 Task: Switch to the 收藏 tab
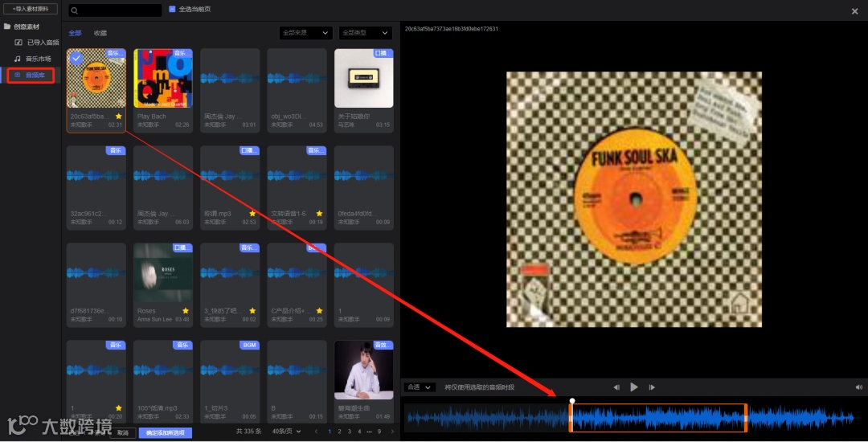[100, 33]
